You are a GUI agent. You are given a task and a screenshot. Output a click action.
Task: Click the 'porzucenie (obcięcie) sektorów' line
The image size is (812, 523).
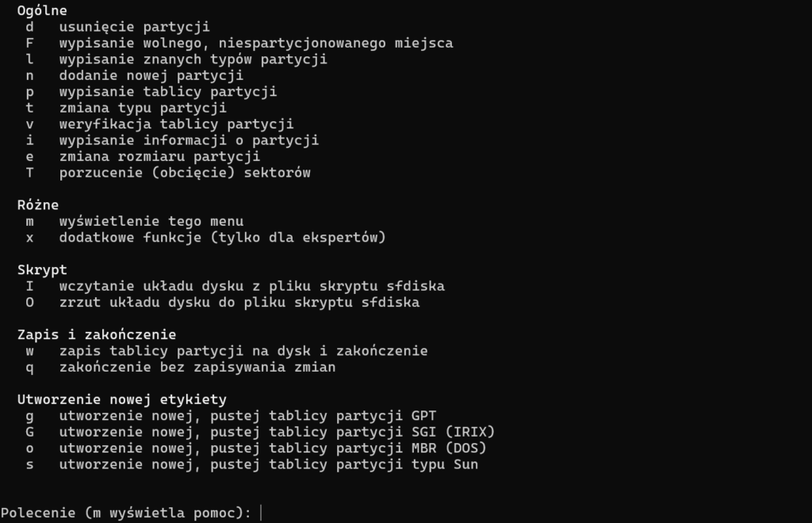[185, 172]
